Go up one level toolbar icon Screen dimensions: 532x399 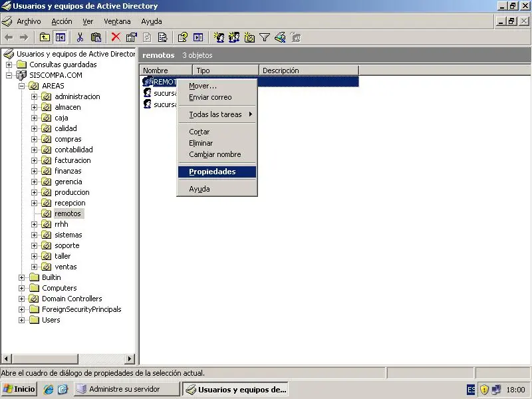click(45, 37)
